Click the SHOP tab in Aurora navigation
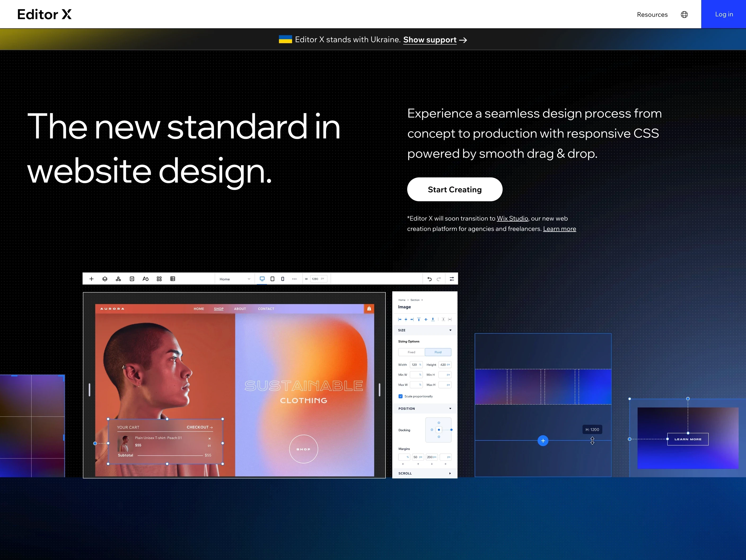This screenshot has height=560, width=746. (x=218, y=309)
